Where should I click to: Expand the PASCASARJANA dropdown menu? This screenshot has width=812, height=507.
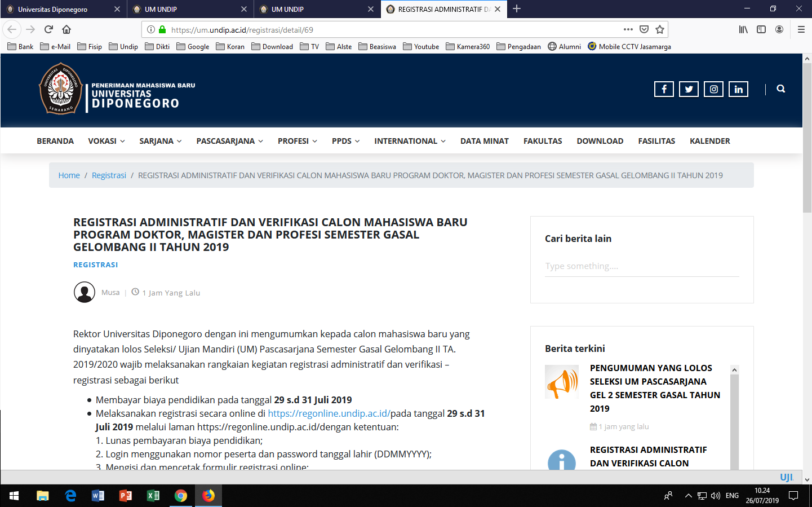[x=229, y=141]
